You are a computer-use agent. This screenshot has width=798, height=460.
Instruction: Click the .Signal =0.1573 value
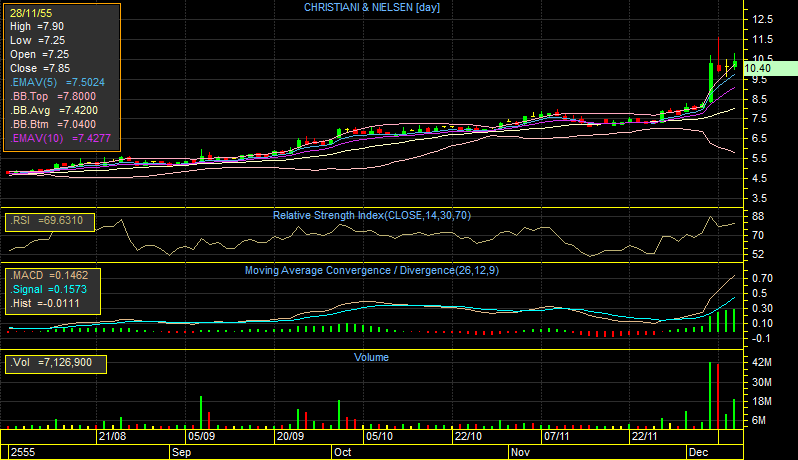[x=48, y=290]
